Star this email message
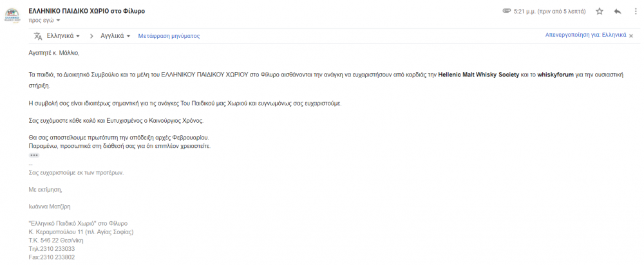Image resolution: width=644 pixels, height=265 pixels. [x=599, y=12]
